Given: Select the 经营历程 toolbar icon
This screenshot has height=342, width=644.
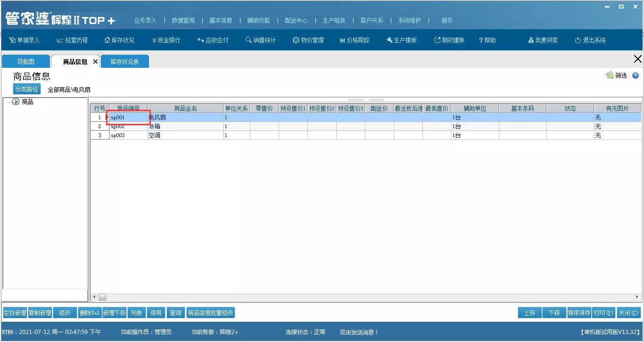Looking at the screenshot, I should pyautogui.click(x=72, y=40).
